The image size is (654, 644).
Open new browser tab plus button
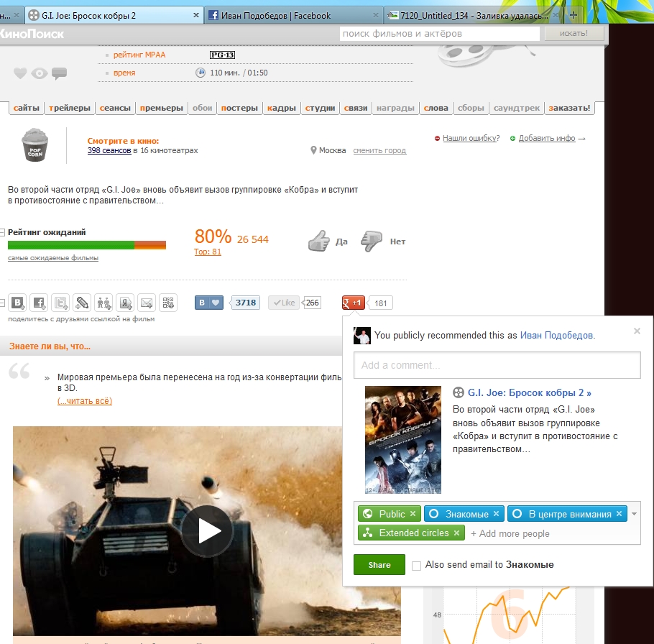pyautogui.click(x=574, y=15)
